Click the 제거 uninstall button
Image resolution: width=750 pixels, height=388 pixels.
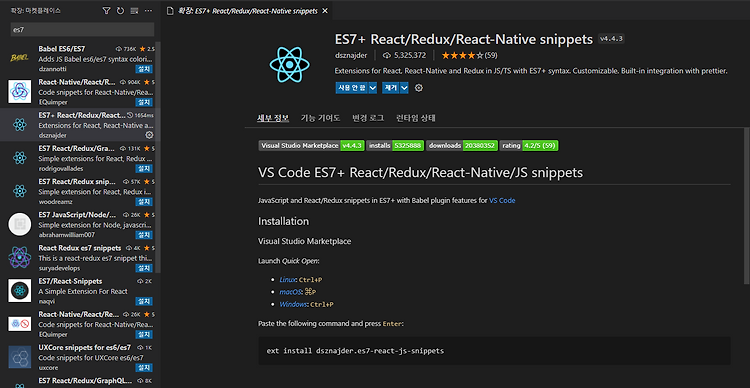pos(391,88)
